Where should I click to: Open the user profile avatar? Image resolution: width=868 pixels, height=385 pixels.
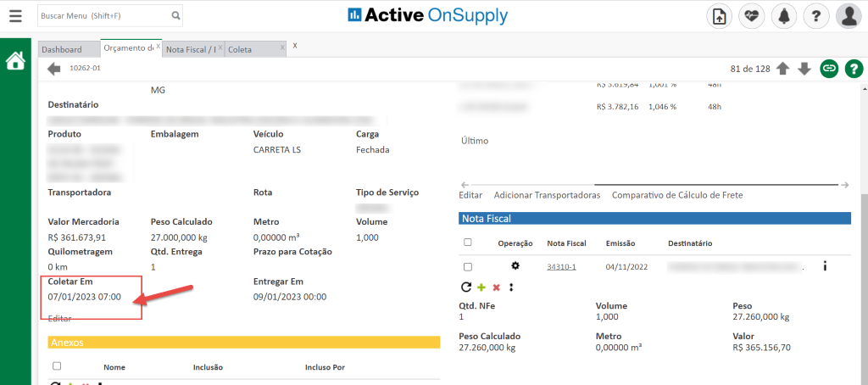[849, 16]
